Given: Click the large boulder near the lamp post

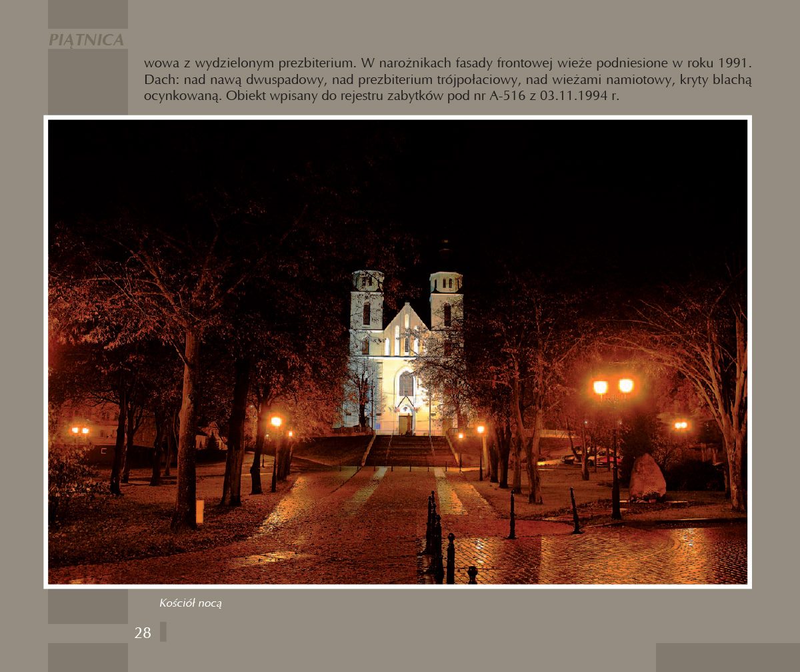Looking at the screenshot, I should pyautogui.click(x=647, y=477).
